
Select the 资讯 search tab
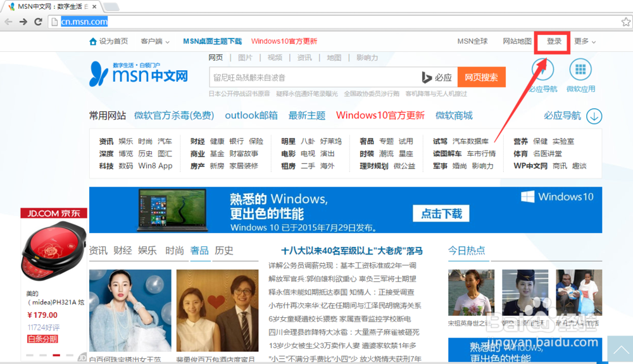(x=304, y=58)
